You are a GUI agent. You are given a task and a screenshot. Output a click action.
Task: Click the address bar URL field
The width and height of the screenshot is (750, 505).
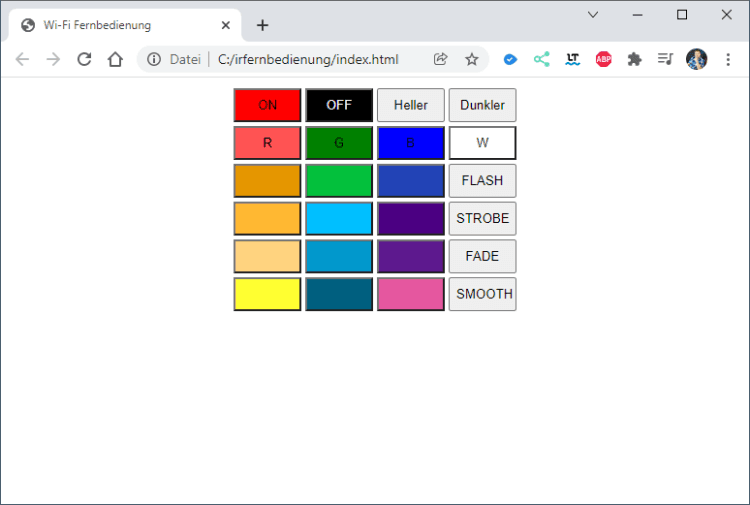click(310, 59)
